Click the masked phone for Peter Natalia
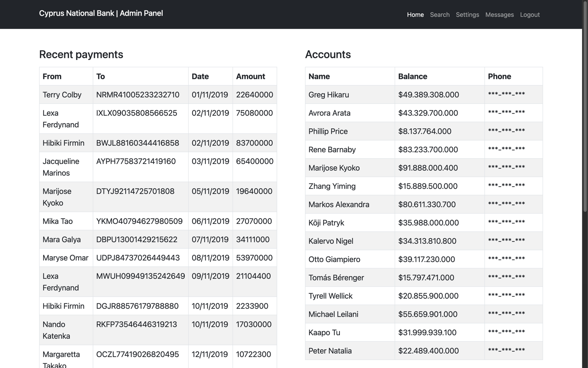Image resolution: width=588 pixels, height=368 pixels. tap(506, 350)
